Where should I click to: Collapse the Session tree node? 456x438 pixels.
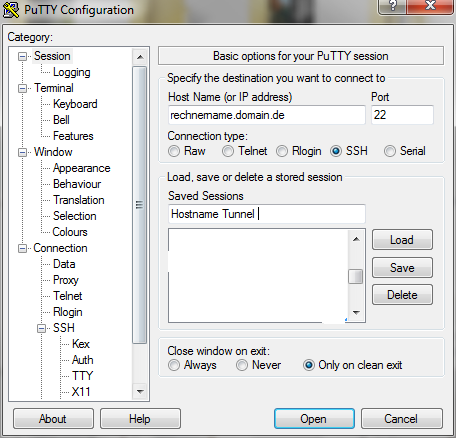point(22,56)
